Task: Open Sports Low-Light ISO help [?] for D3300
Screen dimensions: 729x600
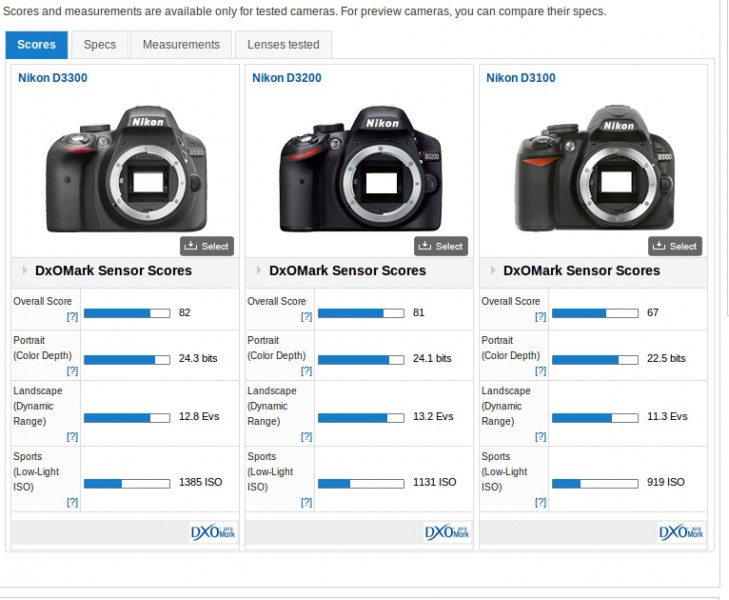Action: tap(72, 502)
